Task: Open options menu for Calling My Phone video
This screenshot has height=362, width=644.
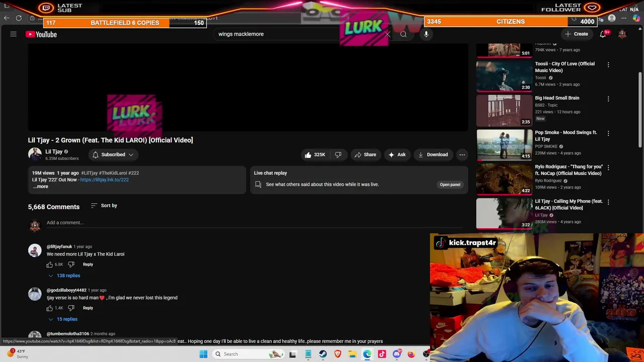Action: [608, 202]
